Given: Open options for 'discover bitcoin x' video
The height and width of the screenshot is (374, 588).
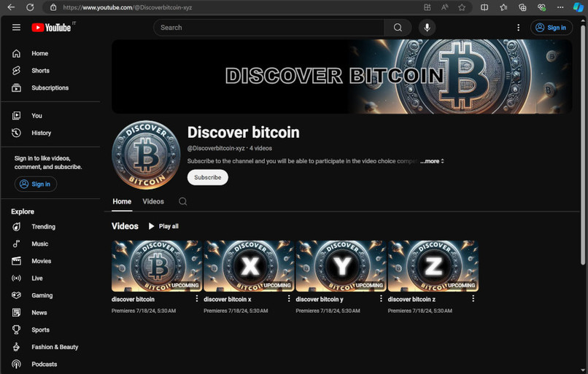Looking at the screenshot, I should click(289, 298).
